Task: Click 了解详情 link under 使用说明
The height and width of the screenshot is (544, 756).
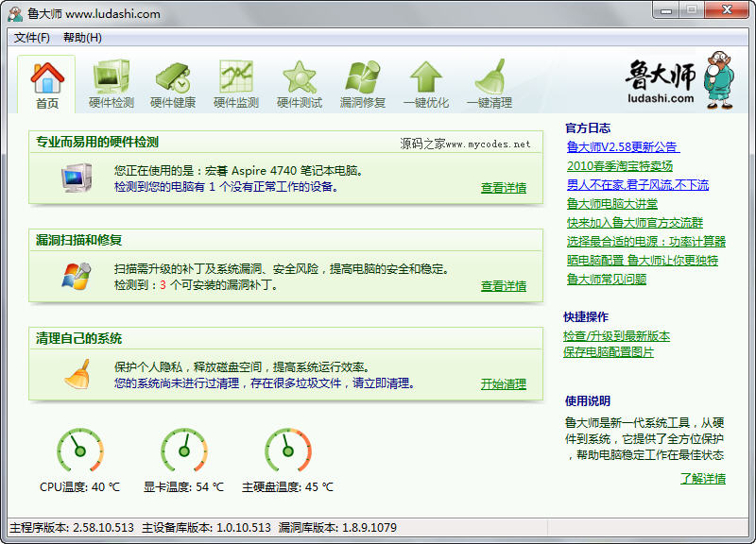Action: coord(703,479)
